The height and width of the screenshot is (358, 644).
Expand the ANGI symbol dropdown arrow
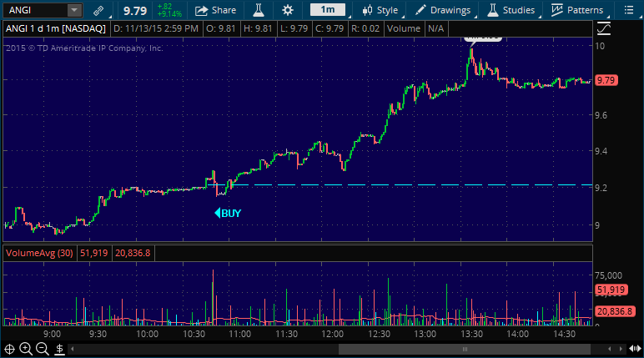click(x=74, y=10)
